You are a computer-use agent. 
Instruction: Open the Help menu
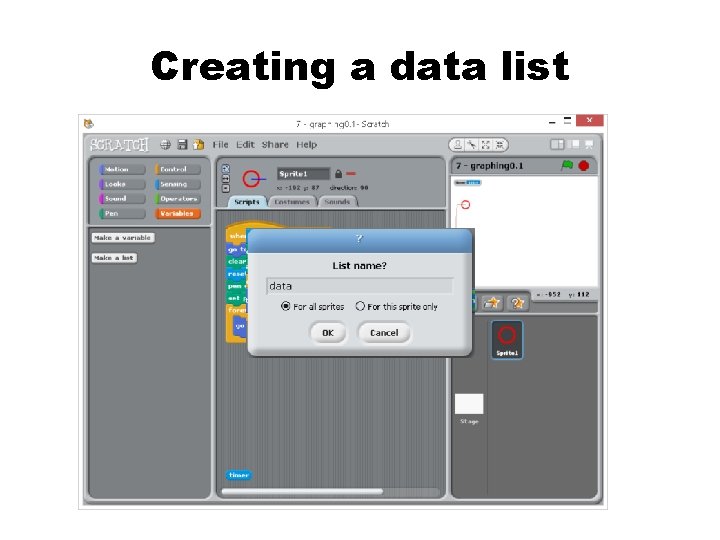pyautogui.click(x=306, y=145)
